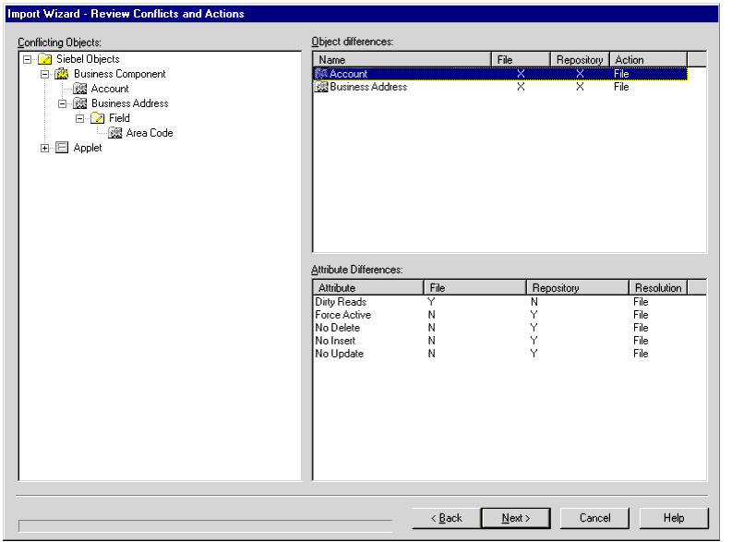This screenshot has height=542, width=756.
Task: Click the Repository X mark for Business Address
Action: [x=580, y=87]
